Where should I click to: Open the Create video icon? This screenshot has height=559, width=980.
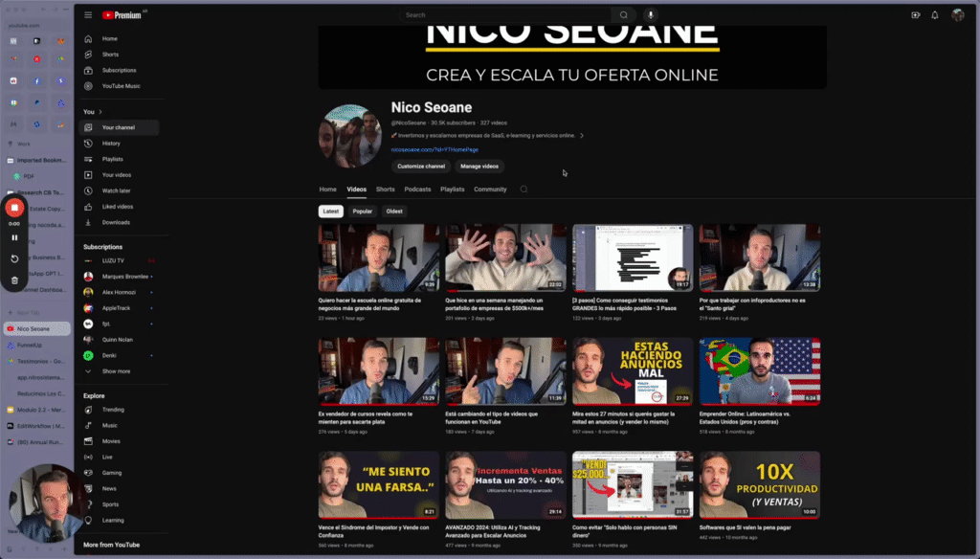tap(916, 15)
